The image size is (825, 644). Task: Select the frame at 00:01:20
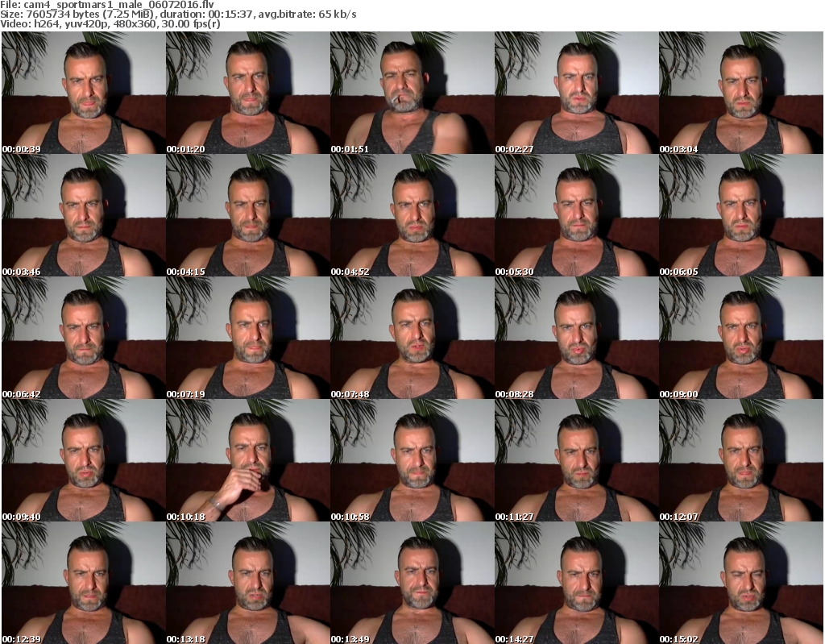[247, 93]
